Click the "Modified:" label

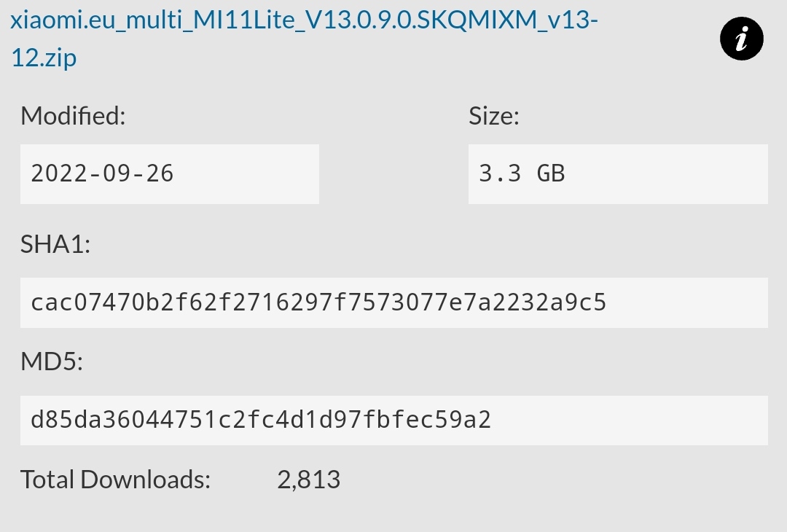[73, 116]
